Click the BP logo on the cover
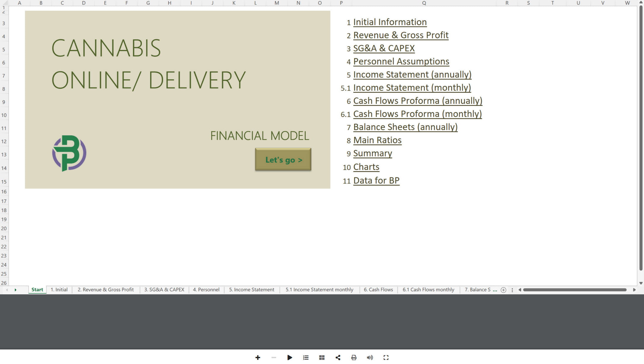The height and width of the screenshot is (364, 644). pyautogui.click(x=69, y=153)
